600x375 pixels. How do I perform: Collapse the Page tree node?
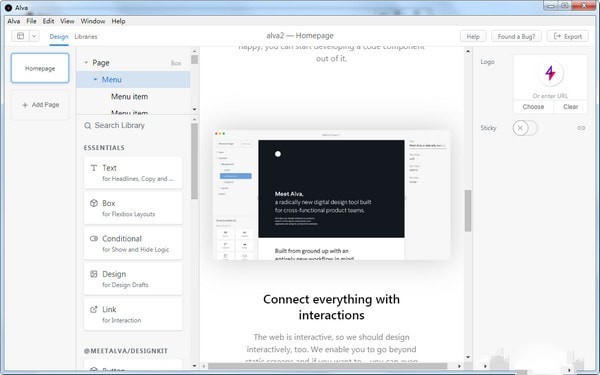86,62
